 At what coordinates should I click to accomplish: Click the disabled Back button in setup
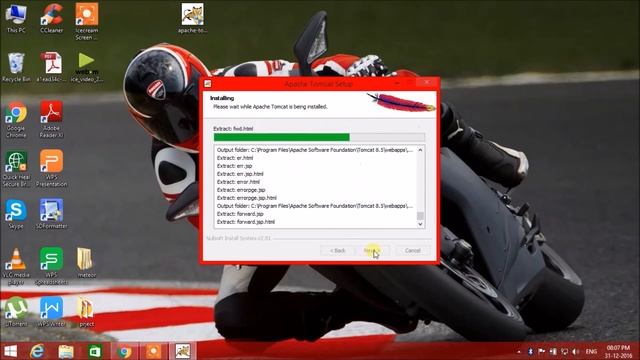(338, 250)
